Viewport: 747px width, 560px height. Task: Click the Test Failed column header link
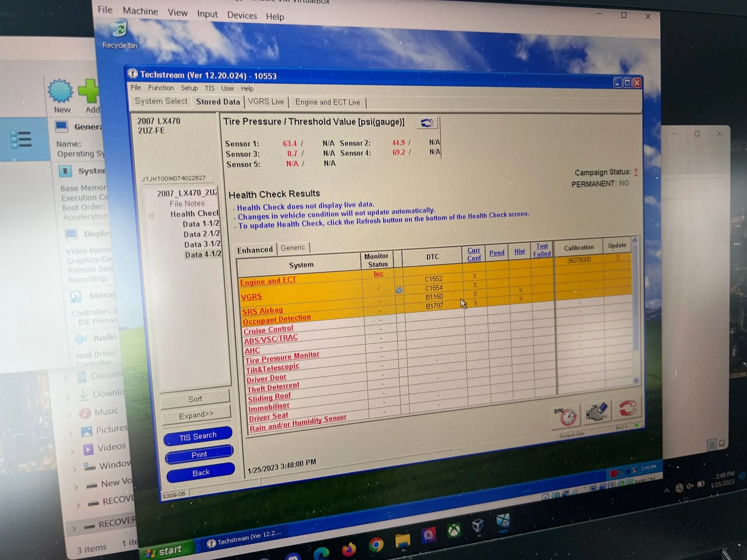coord(542,250)
